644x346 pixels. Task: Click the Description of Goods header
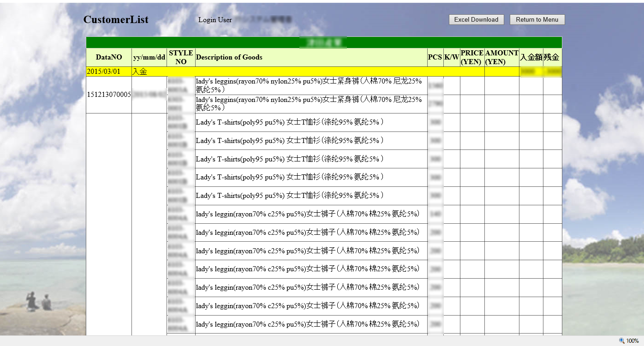pyautogui.click(x=229, y=57)
